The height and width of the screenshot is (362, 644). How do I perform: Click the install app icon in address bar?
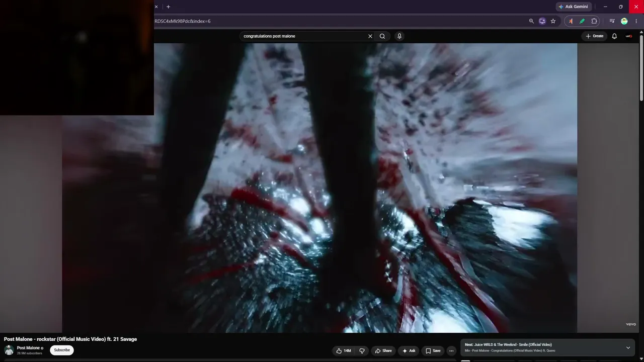tap(542, 21)
